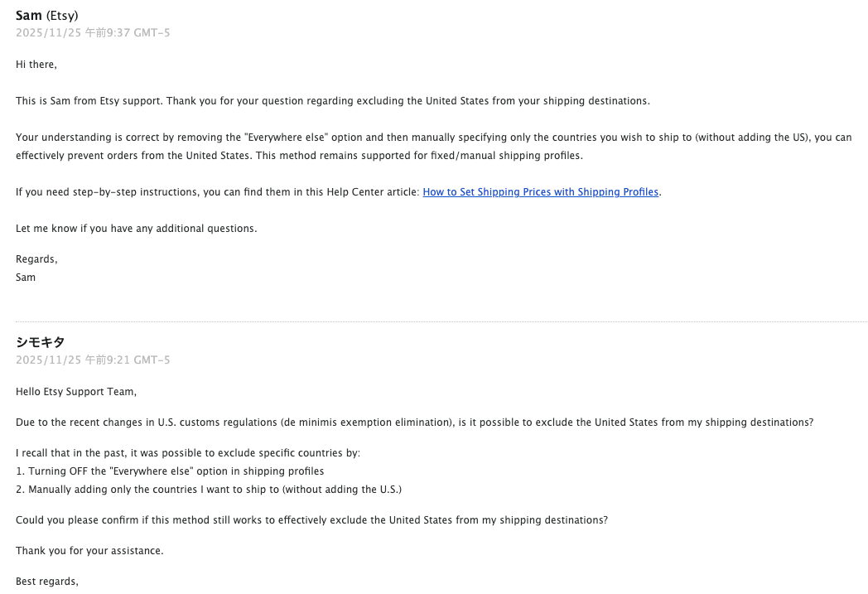Click the sender name シモキタ
This screenshot has width=868, height=594.
(40, 342)
